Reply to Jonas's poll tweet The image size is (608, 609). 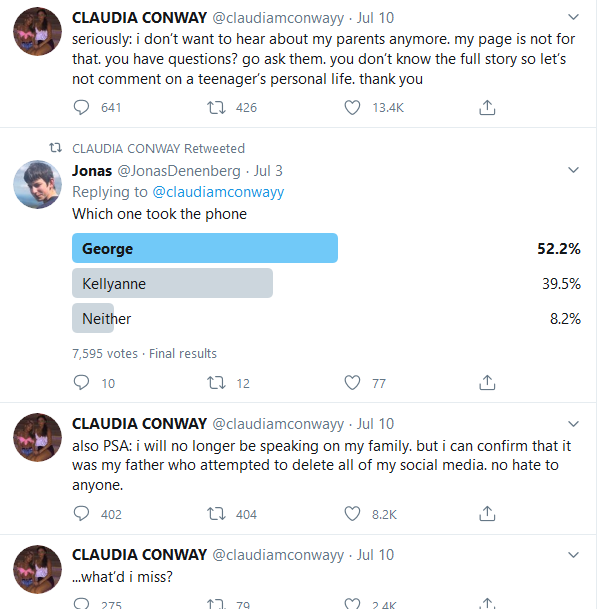[x=82, y=382]
